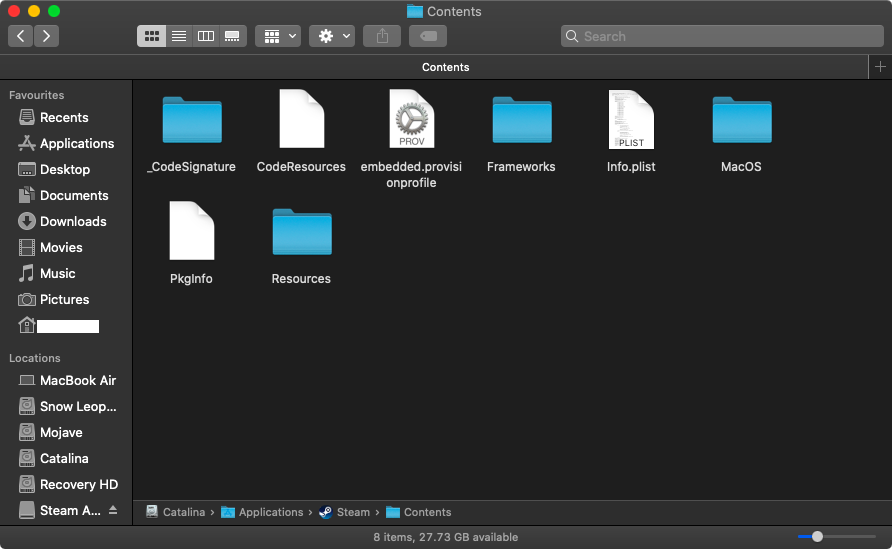Add a new tab with plus button
The height and width of the screenshot is (549, 892).
click(x=880, y=67)
